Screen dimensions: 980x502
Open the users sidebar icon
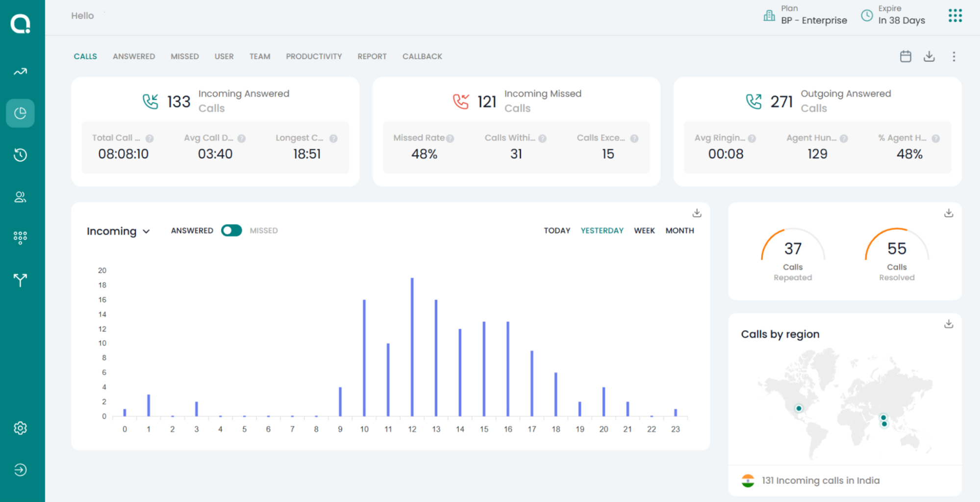pos(20,197)
